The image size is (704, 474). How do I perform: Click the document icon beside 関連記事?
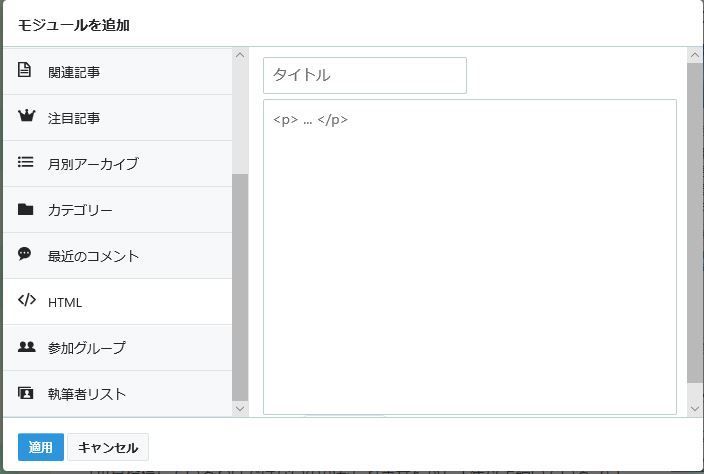click(x=24, y=70)
